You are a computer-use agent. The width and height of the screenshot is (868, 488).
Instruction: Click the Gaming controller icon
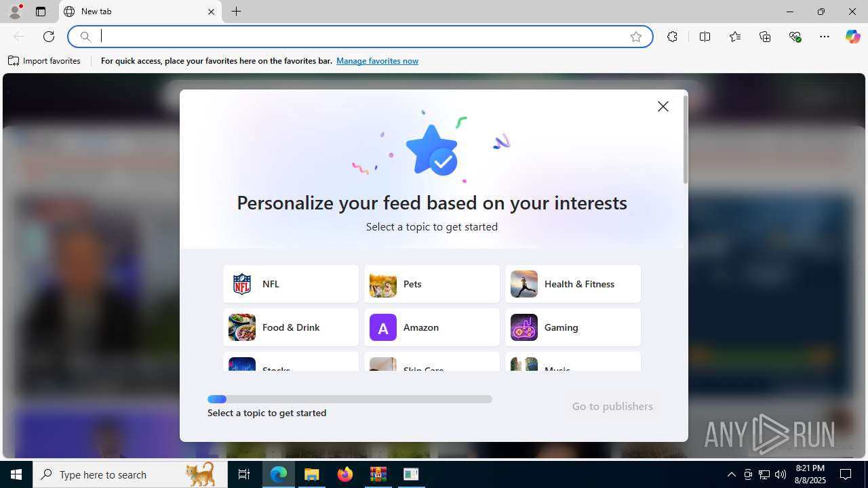coord(524,327)
